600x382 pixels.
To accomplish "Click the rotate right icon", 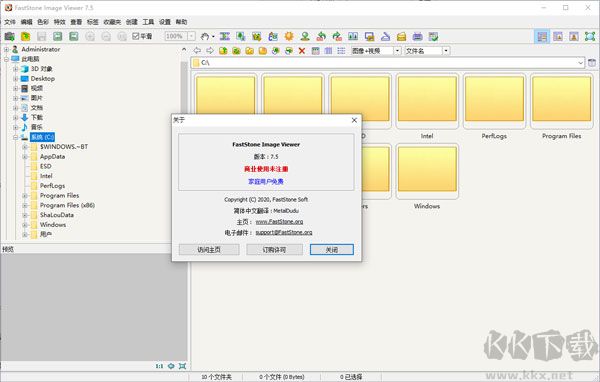I will click(337, 37).
